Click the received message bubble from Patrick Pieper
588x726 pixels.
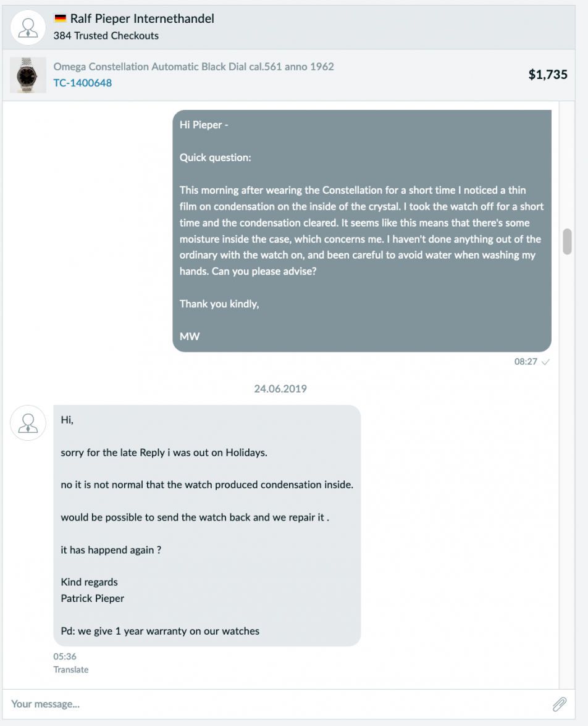coord(207,525)
